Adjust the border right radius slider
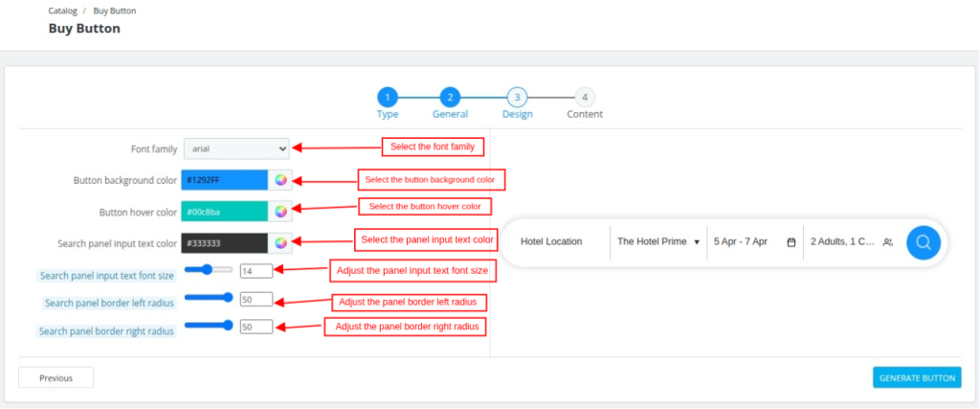Viewport: 980px width, 409px height. pyautogui.click(x=209, y=325)
